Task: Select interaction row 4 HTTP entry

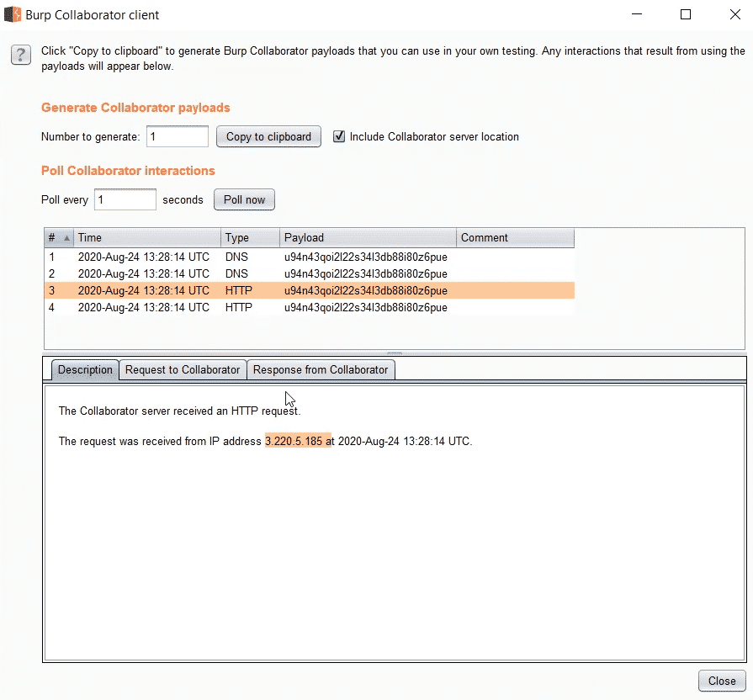Action: tap(310, 307)
